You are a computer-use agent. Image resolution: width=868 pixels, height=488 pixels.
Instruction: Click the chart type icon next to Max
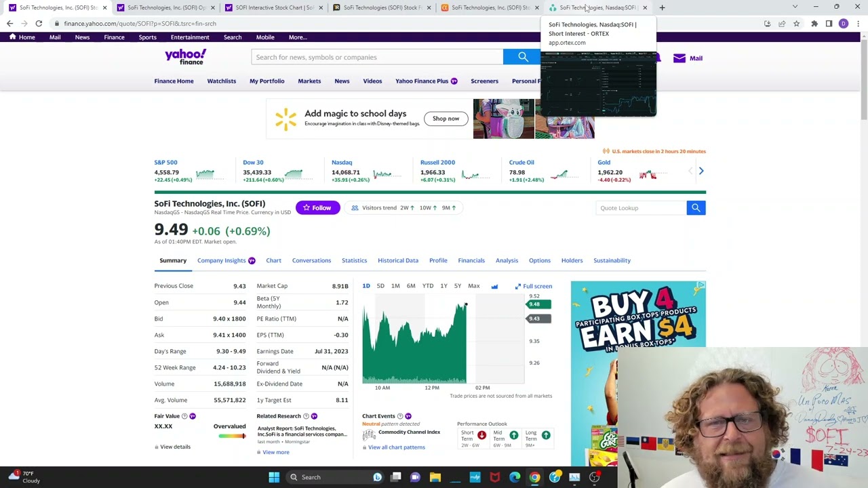pos(494,287)
